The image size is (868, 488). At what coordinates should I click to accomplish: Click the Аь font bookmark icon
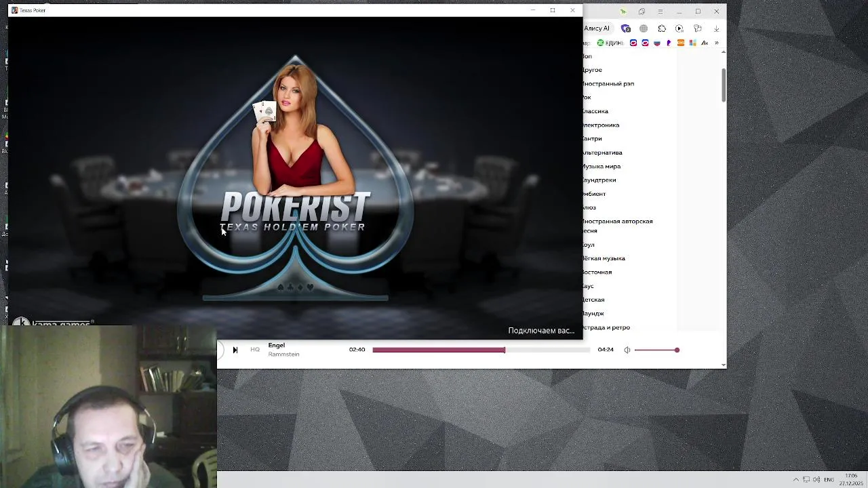pos(705,43)
